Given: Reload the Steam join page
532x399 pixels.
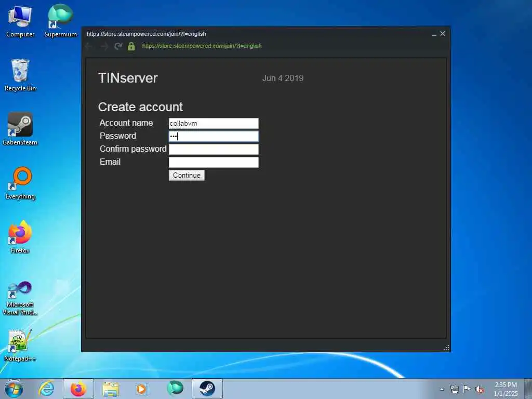Looking at the screenshot, I should click(118, 46).
